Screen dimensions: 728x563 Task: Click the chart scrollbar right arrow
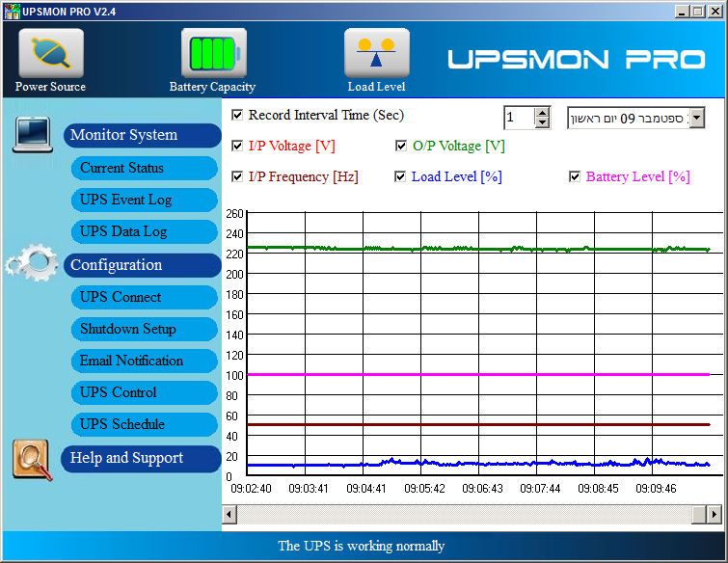tap(715, 514)
